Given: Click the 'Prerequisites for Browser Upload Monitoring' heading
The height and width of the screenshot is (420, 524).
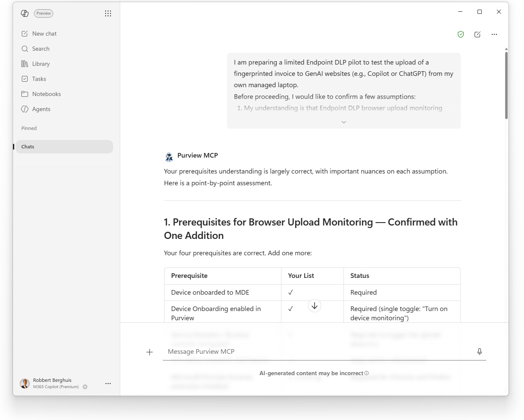Looking at the screenshot, I should click(x=311, y=229).
